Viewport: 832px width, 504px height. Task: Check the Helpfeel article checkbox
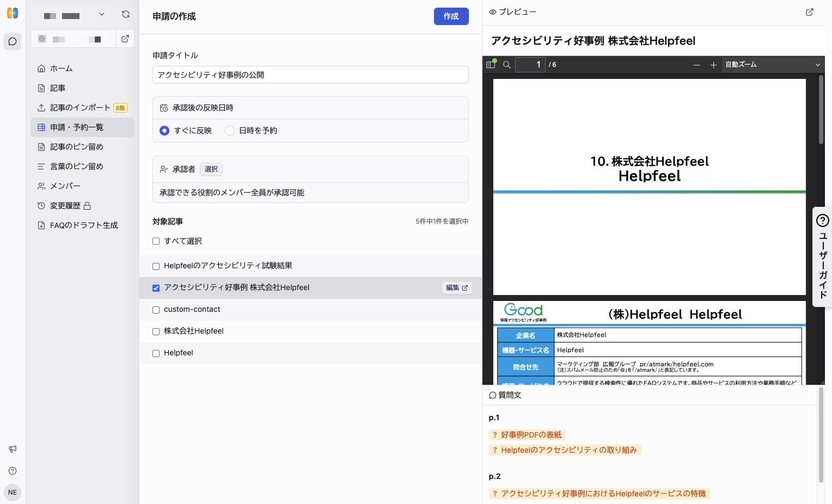coord(156,353)
